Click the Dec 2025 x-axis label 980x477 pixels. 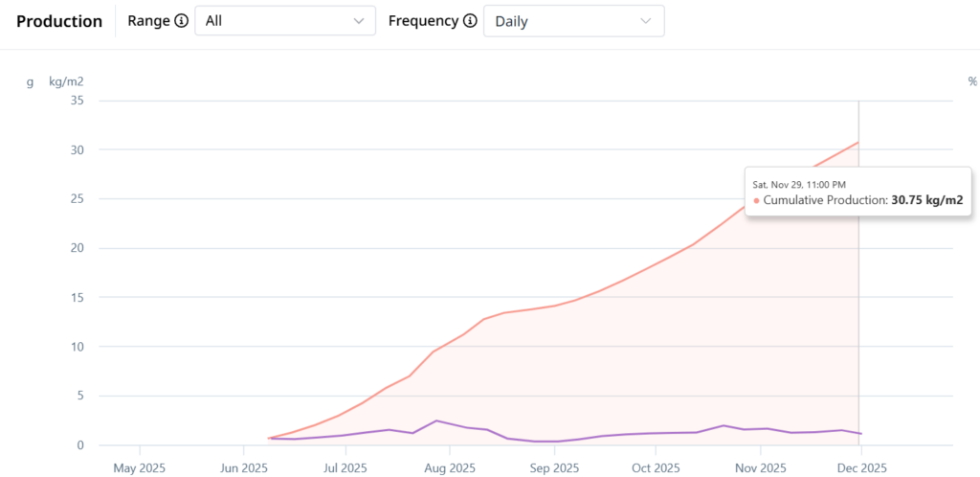pyautogui.click(x=862, y=468)
